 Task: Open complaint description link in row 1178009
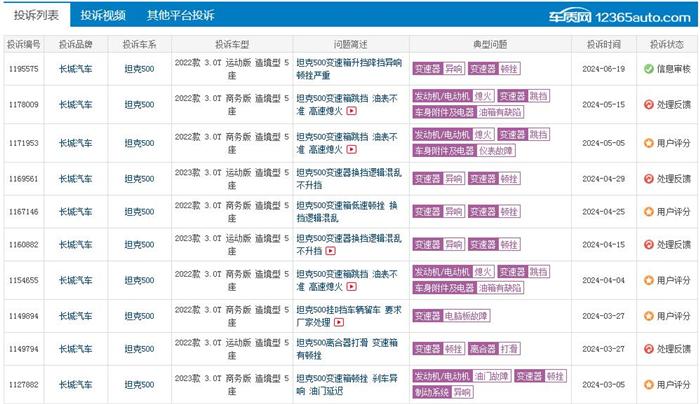tap(346, 104)
